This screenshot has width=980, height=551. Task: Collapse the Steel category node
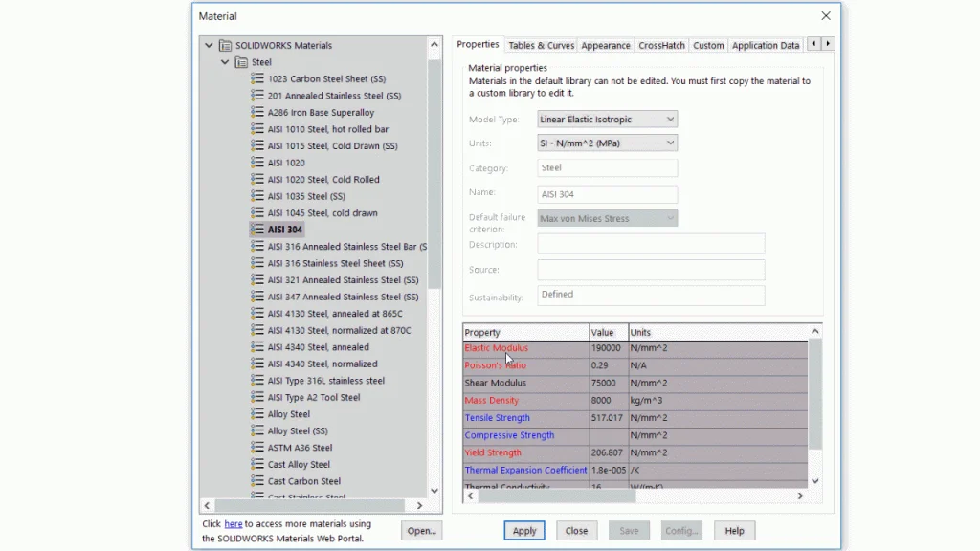pyautogui.click(x=225, y=62)
